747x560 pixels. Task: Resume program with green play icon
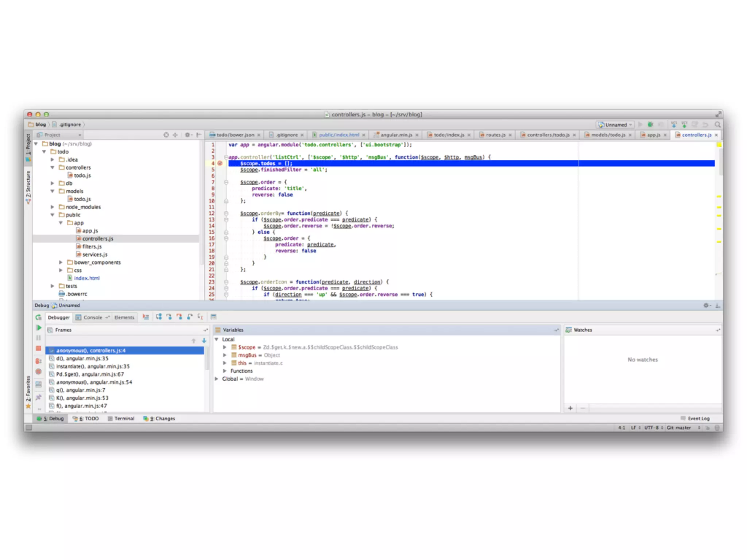click(39, 328)
